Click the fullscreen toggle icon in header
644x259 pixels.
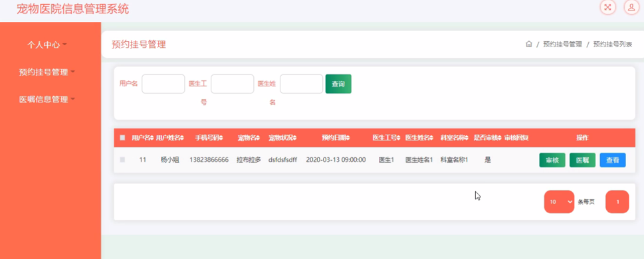click(x=608, y=7)
